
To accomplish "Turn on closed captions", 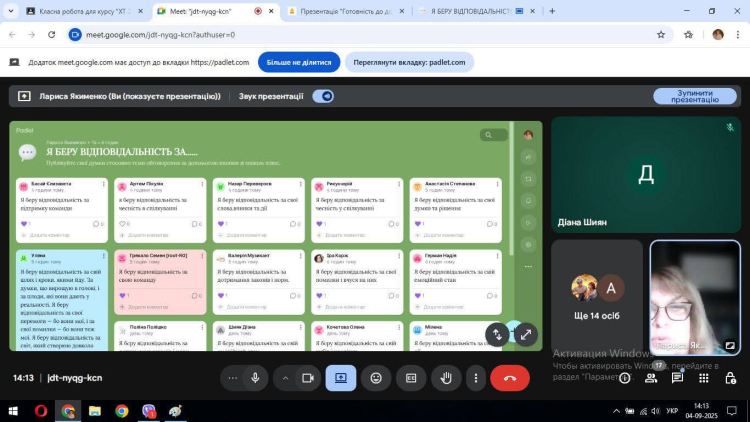I will (x=410, y=378).
